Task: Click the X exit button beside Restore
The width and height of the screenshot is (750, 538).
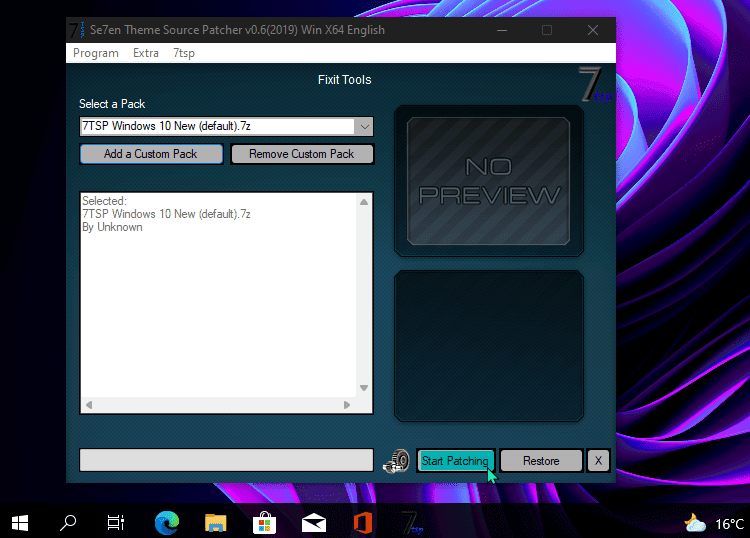Action: pos(598,461)
